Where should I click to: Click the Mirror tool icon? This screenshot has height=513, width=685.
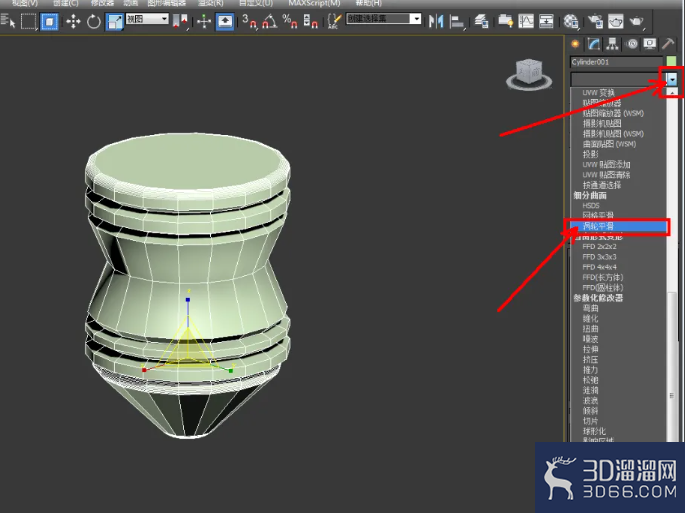(x=436, y=21)
